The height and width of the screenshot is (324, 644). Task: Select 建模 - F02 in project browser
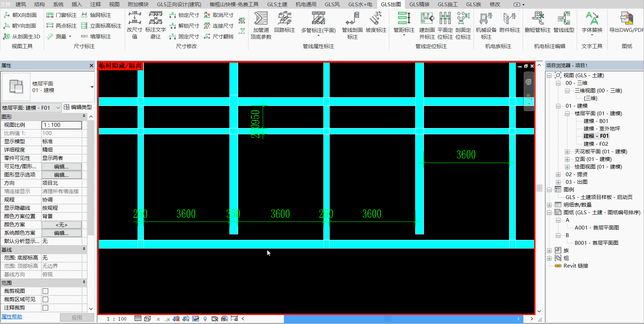pyautogui.click(x=596, y=144)
